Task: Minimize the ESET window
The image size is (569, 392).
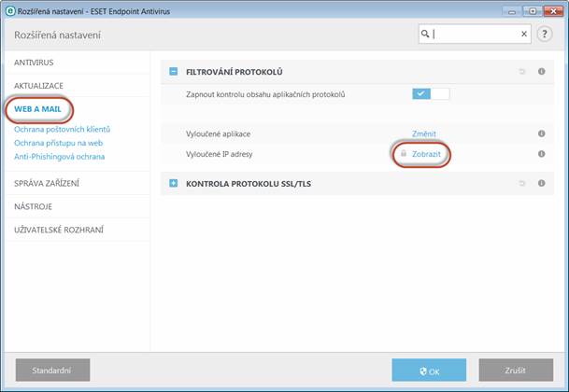Action: (512, 11)
